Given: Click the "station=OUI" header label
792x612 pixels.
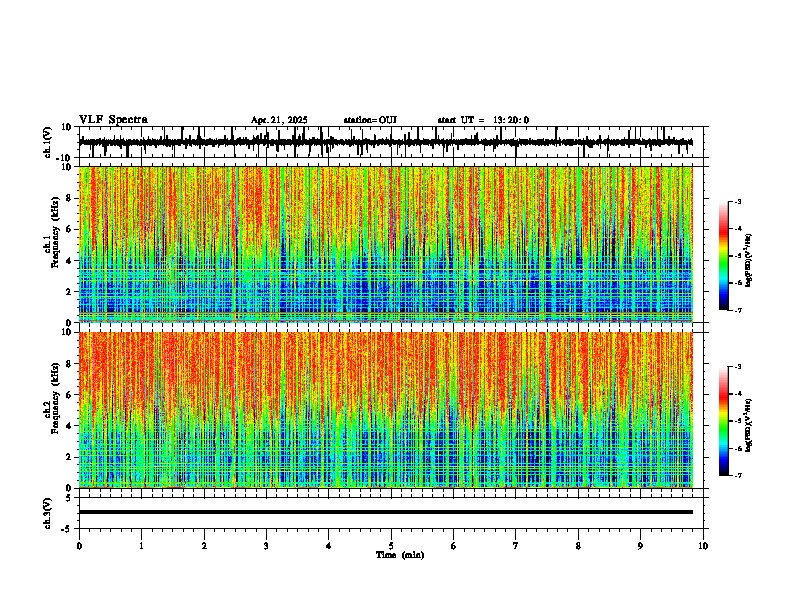Looking at the screenshot, I should [x=370, y=120].
